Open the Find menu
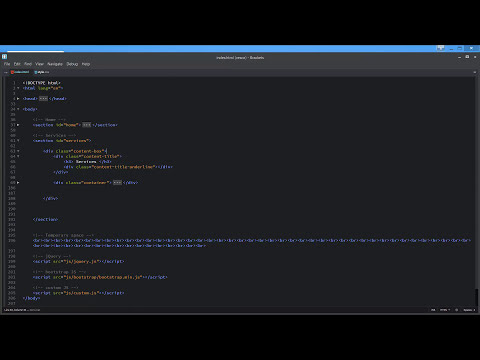The image size is (480, 360). 28,64
